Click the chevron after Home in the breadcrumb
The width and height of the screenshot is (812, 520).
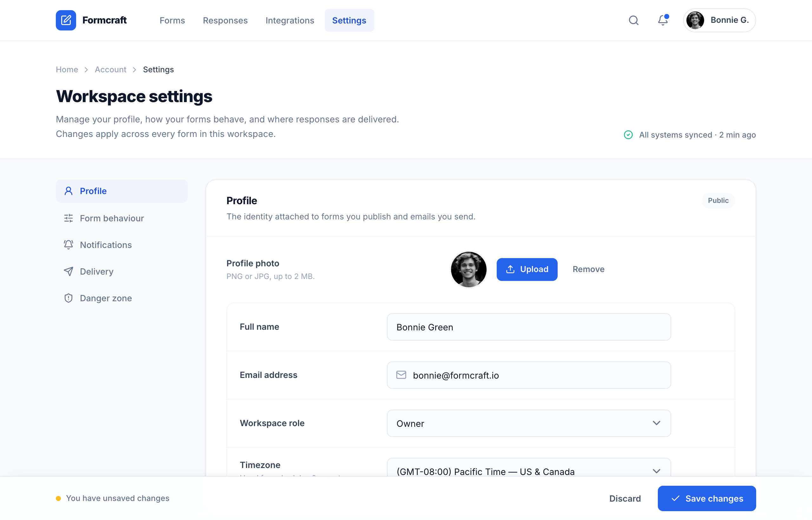click(x=87, y=69)
